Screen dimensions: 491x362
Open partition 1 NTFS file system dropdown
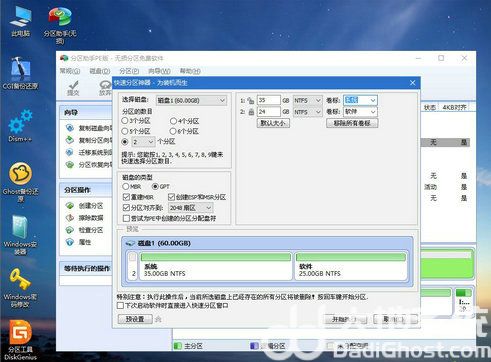[x=307, y=100]
